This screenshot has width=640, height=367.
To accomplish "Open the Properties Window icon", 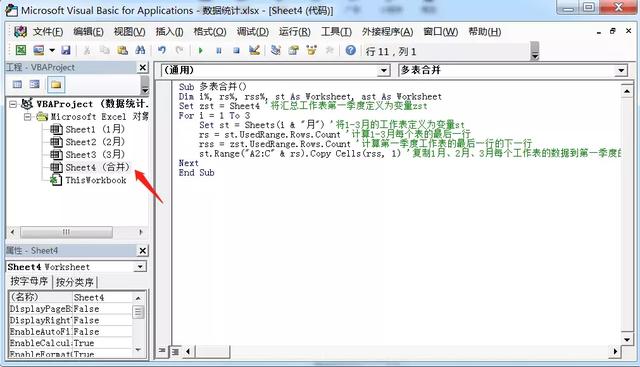I will coord(293,50).
